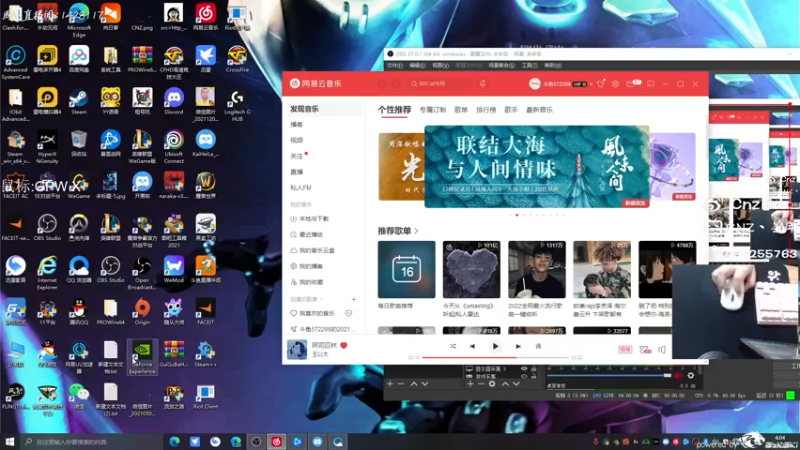Select 发现音乐 in the sidebar

pos(323,109)
